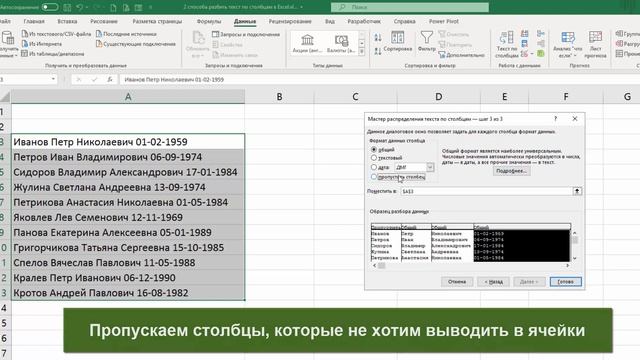Viewport: 640px width, 360px height.
Task: Click Из Интернета
Action: point(42,44)
